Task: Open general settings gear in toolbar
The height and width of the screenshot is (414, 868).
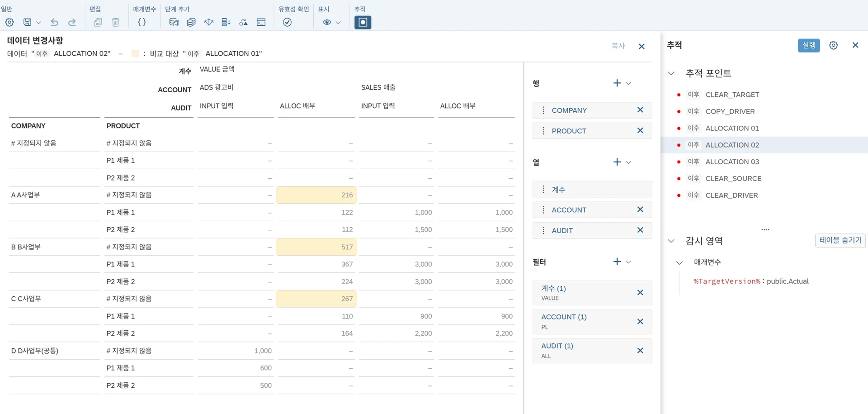Action: (9, 22)
